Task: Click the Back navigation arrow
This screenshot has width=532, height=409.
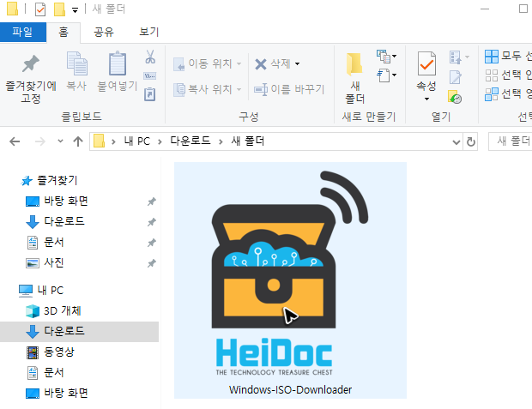Action: pos(15,141)
